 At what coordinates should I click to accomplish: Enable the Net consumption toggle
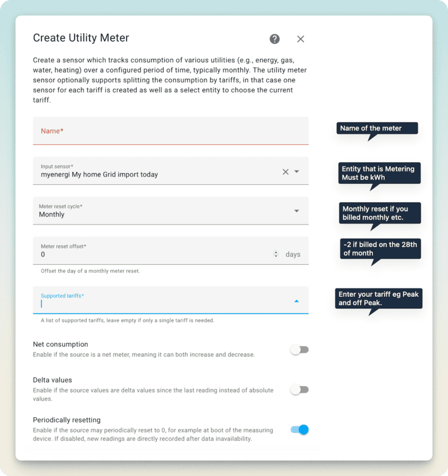300,349
